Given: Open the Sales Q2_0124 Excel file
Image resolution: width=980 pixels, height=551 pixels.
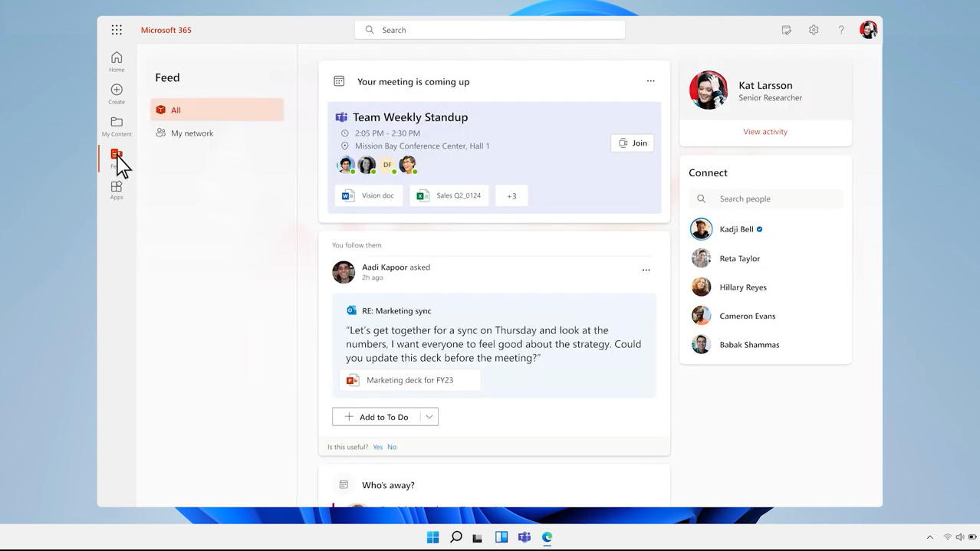Looking at the screenshot, I should pos(449,195).
